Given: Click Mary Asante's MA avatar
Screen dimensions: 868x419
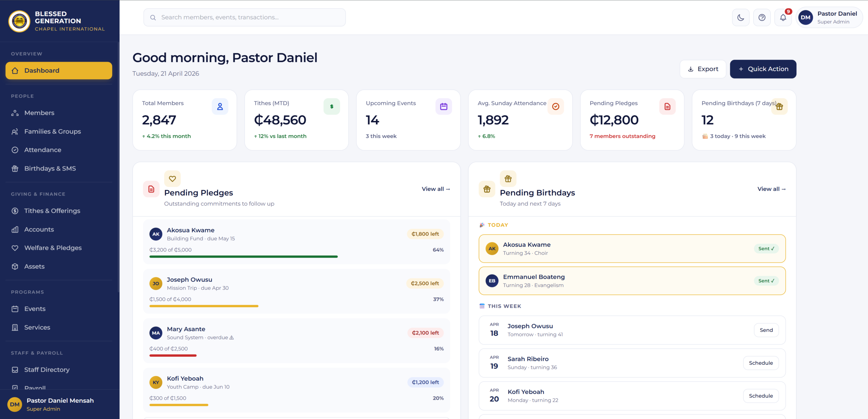Looking at the screenshot, I should [x=156, y=333].
